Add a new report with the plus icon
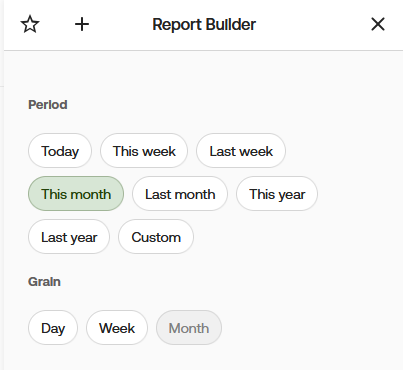This screenshot has width=403, height=370. click(82, 24)
